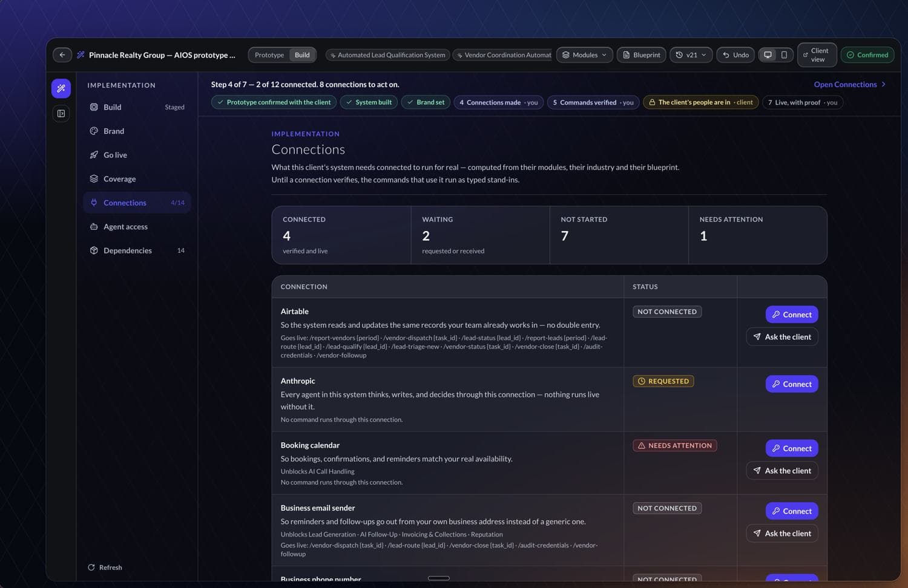Click the Build chip icon
Viewport: 908px width, 588px height.
[x=94, y=107]
